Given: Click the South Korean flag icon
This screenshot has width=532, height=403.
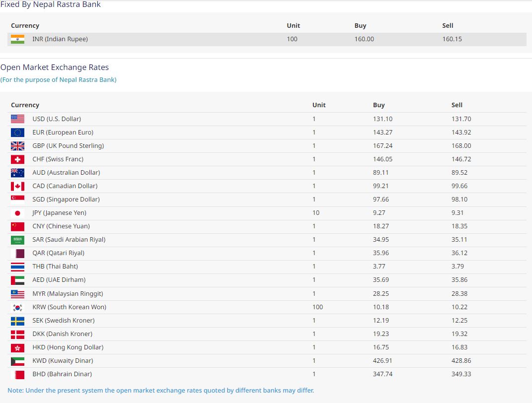Looking at the screenshot, I should pyautogui.click(x=18, y=307).
